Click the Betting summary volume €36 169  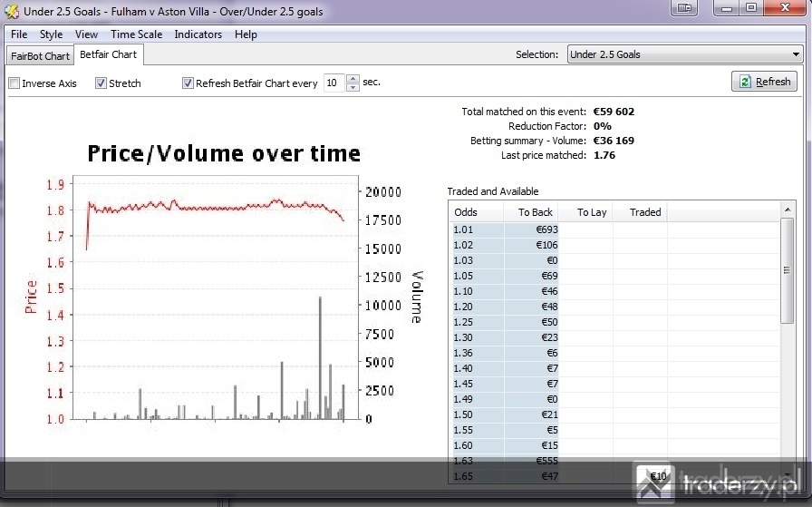point(614,141)
